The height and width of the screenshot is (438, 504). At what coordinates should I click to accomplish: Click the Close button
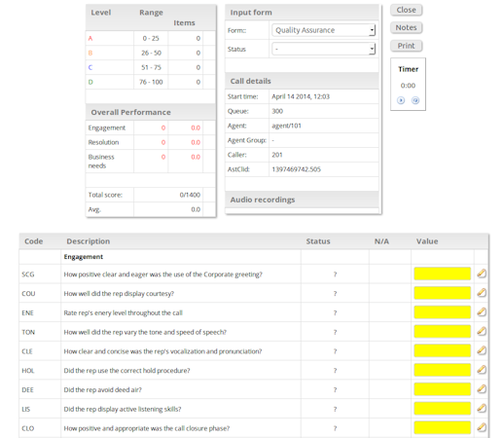[x=406, y=10]
